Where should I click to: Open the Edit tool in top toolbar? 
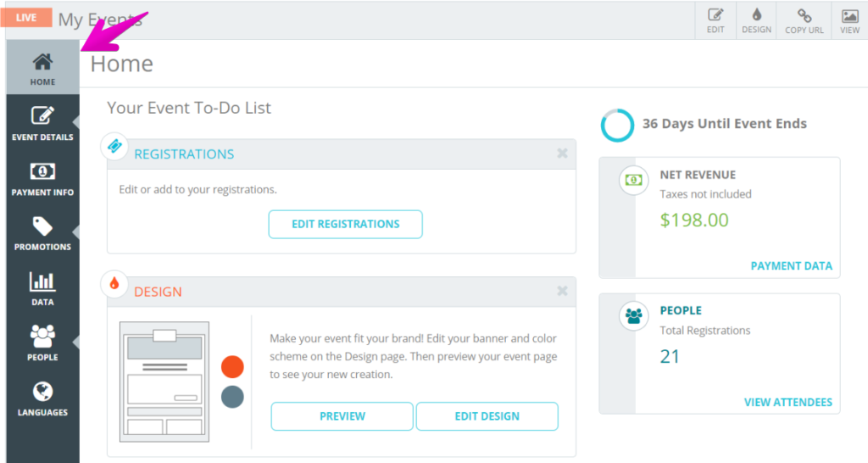coord(715,20)
